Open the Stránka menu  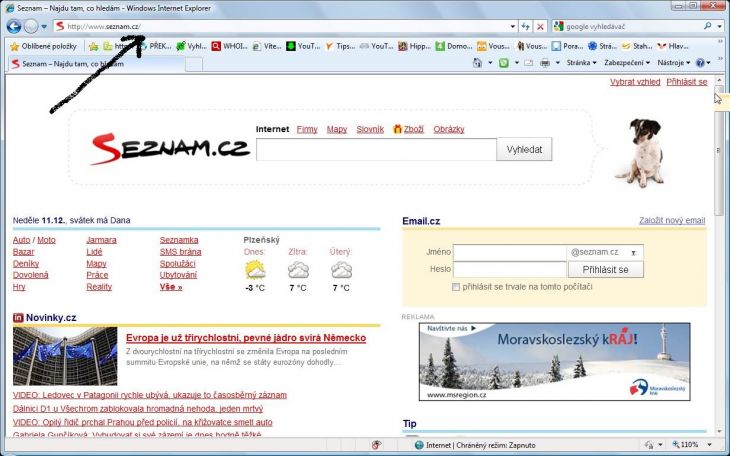click(x=581, y=62)
